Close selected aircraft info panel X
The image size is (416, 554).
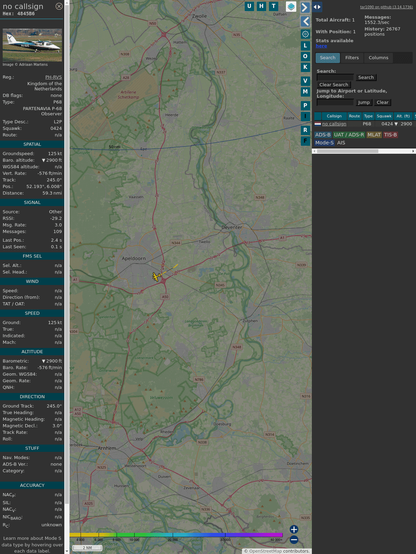tap(59, 6)
